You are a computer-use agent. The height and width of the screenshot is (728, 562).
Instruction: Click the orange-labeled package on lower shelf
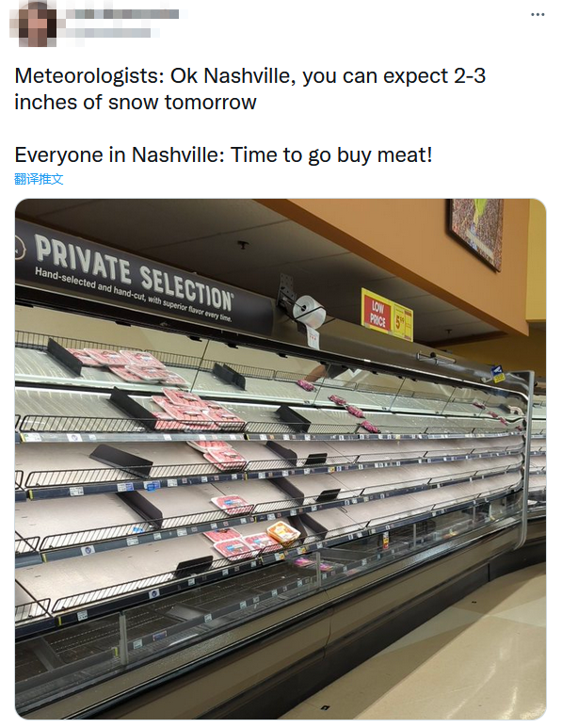pos(283,532)
